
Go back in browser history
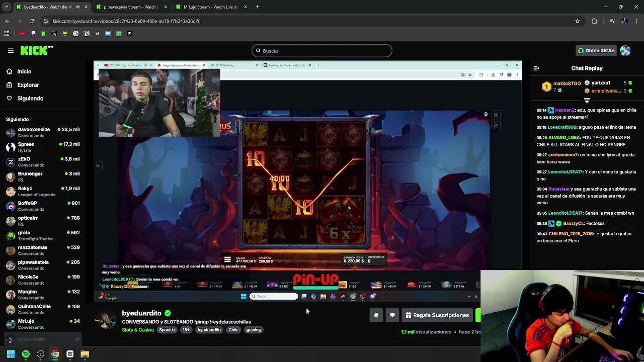pos(7,21)
